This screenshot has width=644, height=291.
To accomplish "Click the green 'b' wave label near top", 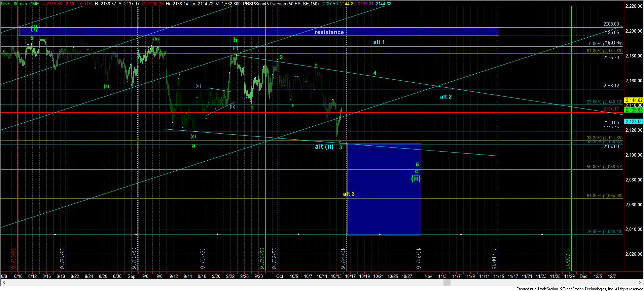I will point(235,40).
